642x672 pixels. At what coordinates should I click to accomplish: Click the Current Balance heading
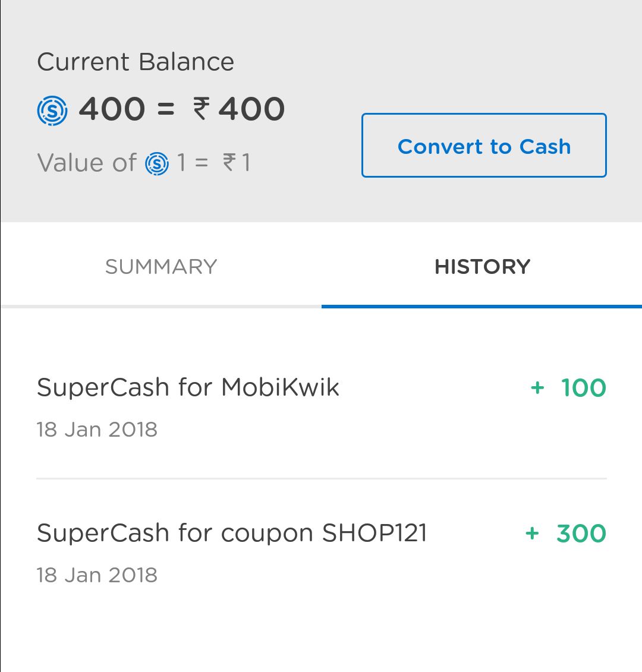coord(136,62)
